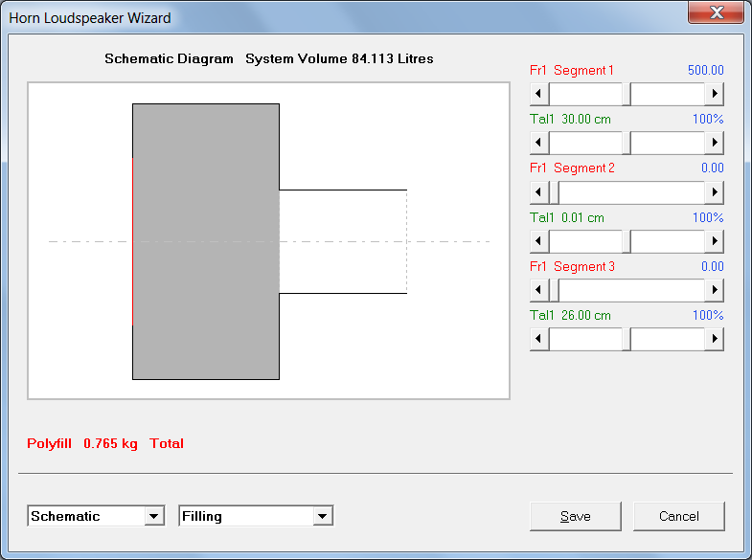Click the Tal1 26.00 cm slider thumb
Viewport: 752px width, 560px height.
click(x=627, y=339)
